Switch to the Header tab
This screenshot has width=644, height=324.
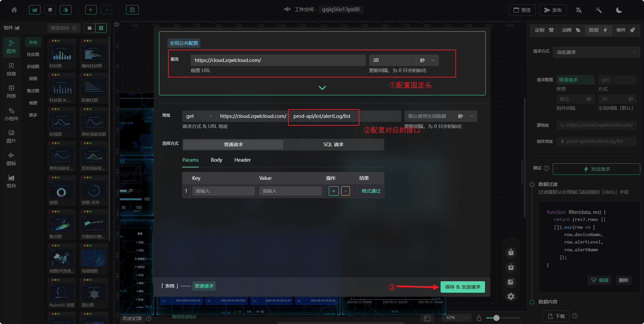(243, 160)
